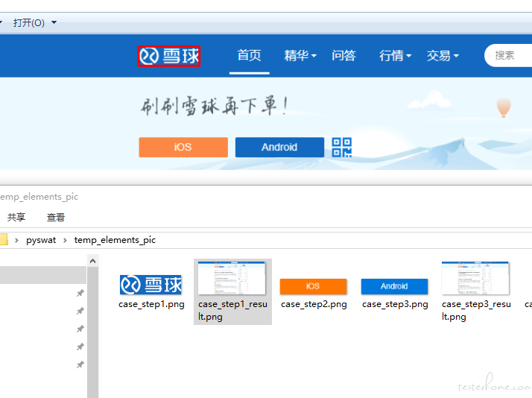Click the folder icon in the address bar
The width and height of the screenshot is (532, 398).
(4, 239)
